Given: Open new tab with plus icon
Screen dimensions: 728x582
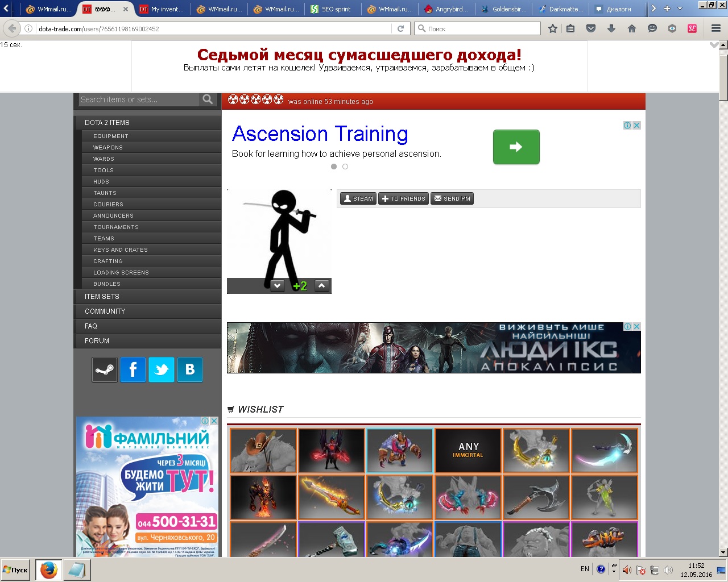Looking at the screenshot, I should pos(667,9).
